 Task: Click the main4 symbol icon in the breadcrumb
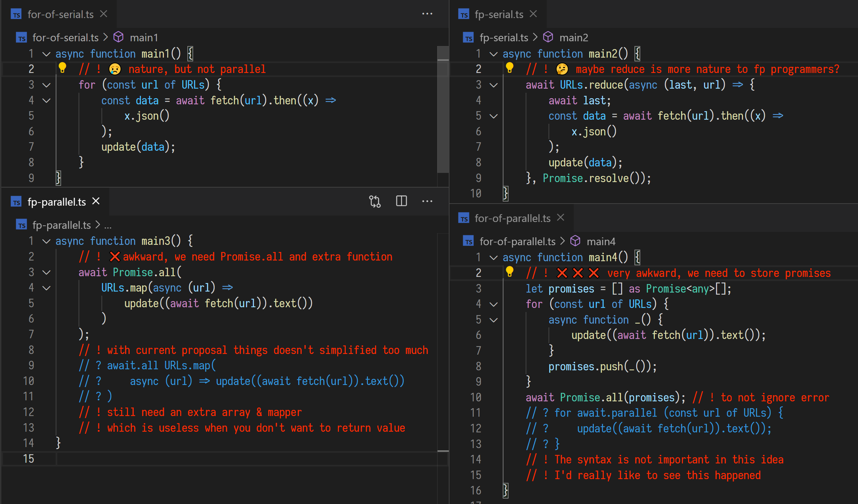(576, 241)
